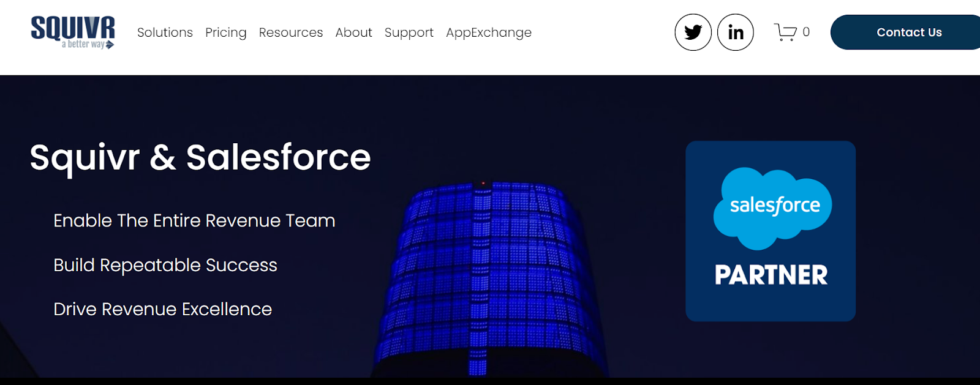
Task: Click the Drive Revenue Excellence text
Action: coord(162,309)
